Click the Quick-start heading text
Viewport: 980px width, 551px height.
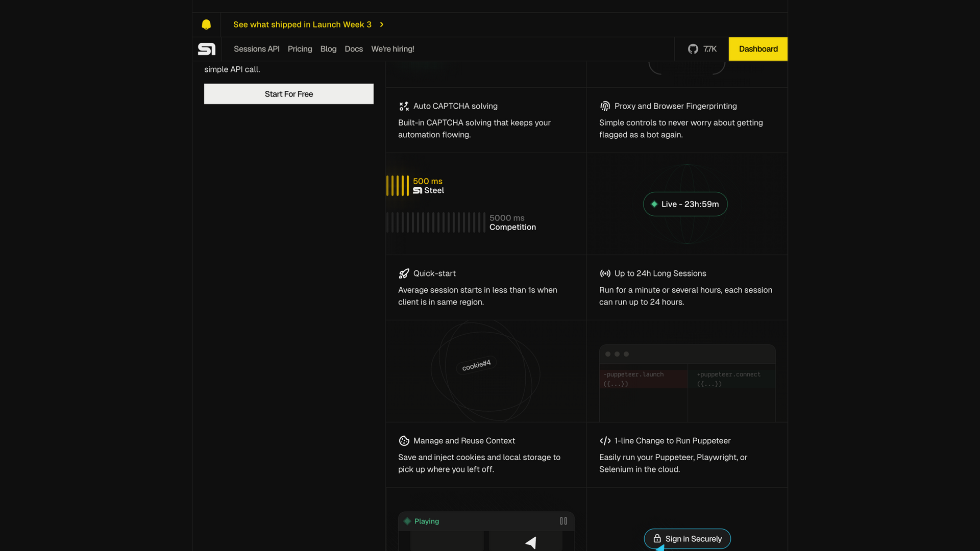(x=434, y=273)
